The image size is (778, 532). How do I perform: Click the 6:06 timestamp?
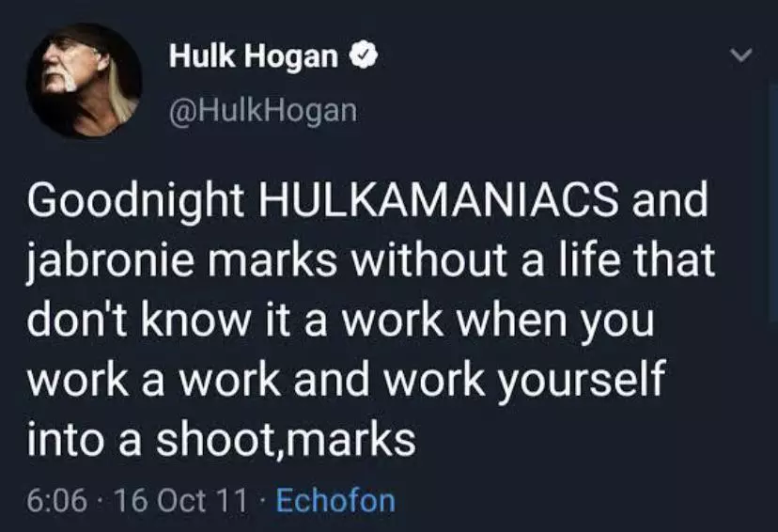point(57,500)
